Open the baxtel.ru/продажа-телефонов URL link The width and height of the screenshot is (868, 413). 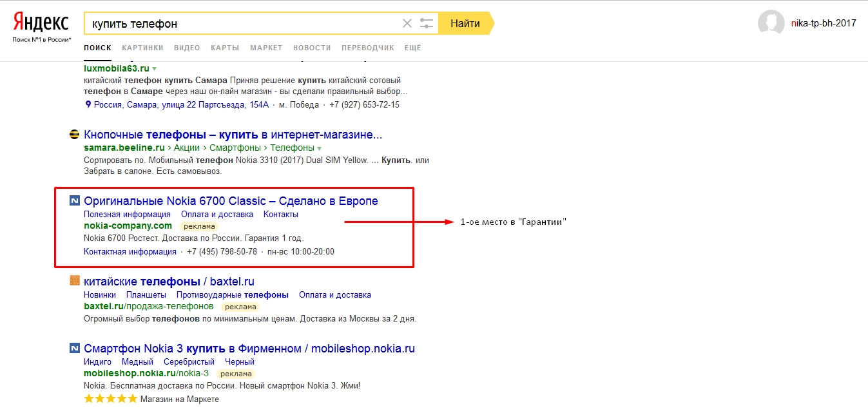coord(148,306)
